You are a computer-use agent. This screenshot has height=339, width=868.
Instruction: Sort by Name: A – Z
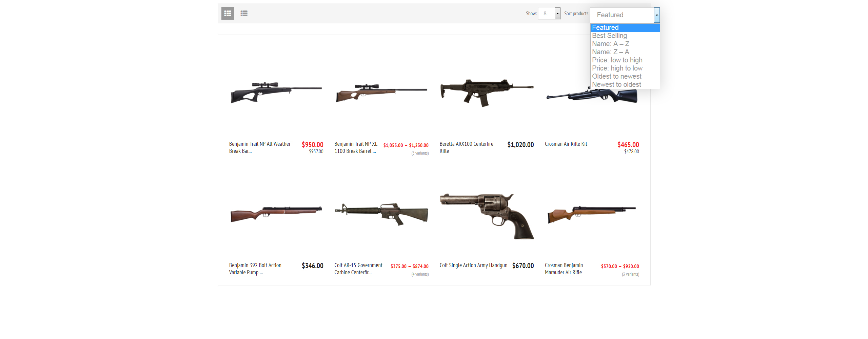point(625,44)
